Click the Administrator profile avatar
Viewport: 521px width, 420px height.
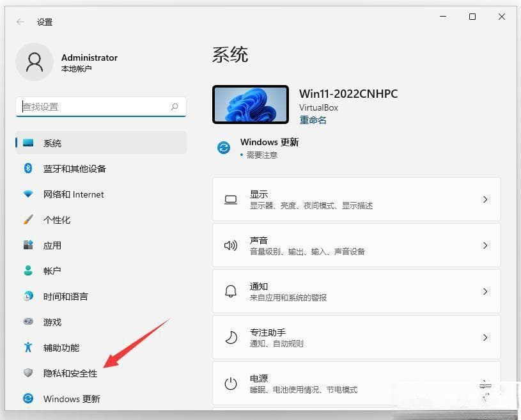coord(35,62)
